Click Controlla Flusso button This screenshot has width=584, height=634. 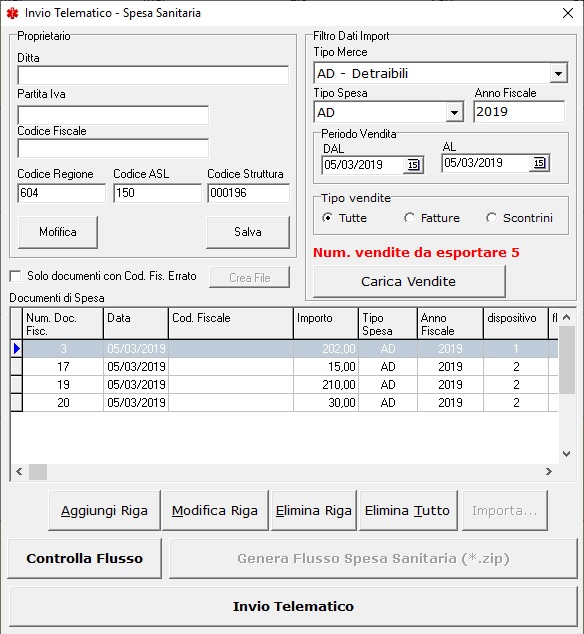point(85,559)
